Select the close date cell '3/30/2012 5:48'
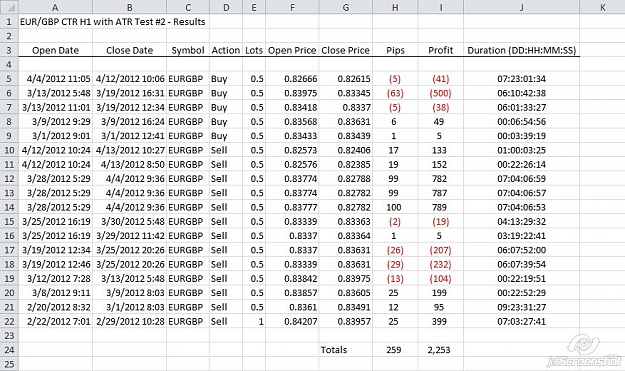The image size is (625, 371). 130,222
